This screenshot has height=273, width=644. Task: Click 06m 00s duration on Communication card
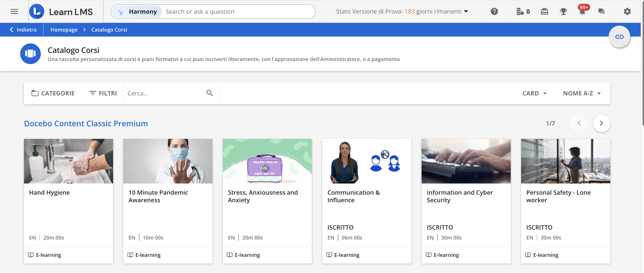[352, 237]
